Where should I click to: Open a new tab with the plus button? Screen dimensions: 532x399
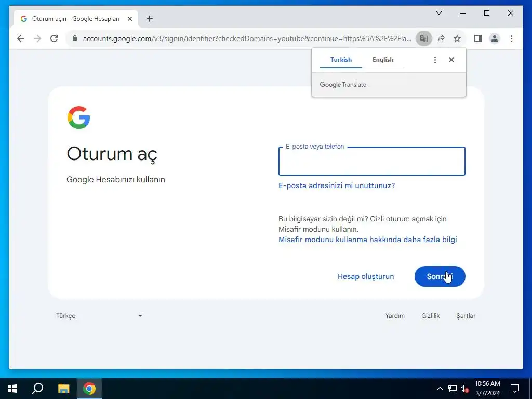point(150,19)
